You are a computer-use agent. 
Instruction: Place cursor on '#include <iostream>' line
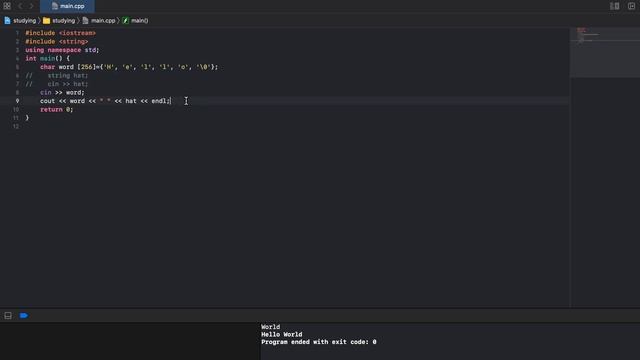point(60,33)
